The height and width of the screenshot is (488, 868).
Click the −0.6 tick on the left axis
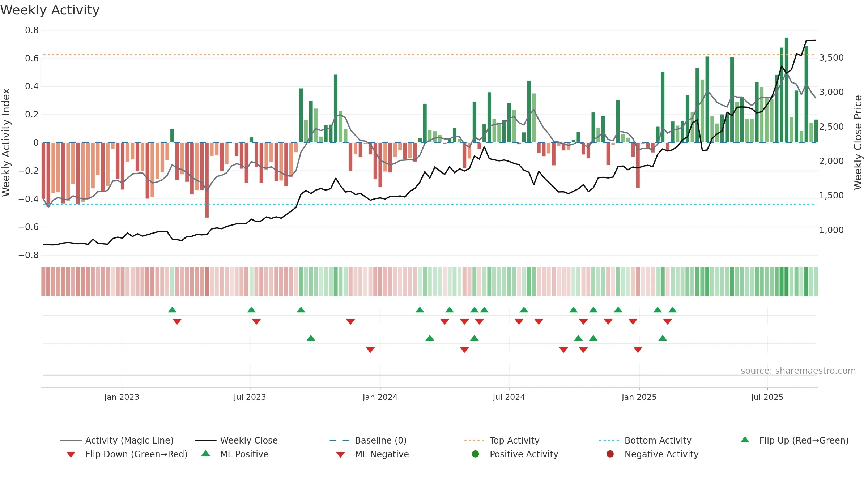tap(29, 227)
